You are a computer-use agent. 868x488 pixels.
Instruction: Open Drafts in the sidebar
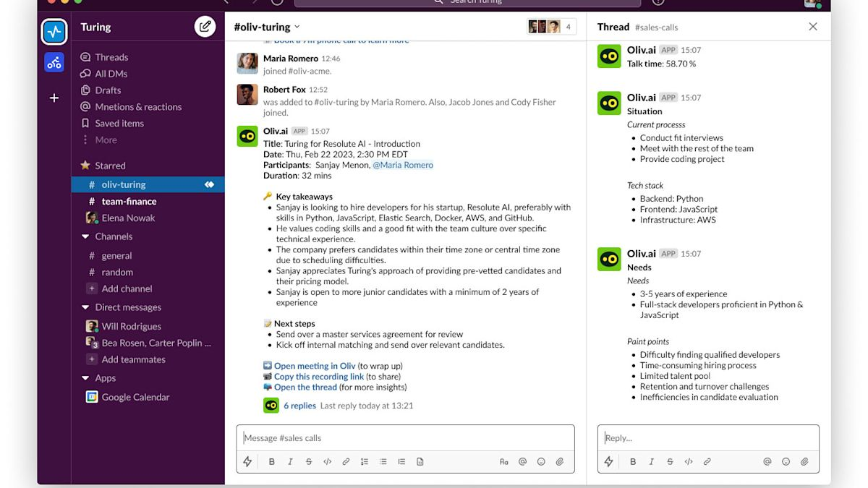point(101,90)
